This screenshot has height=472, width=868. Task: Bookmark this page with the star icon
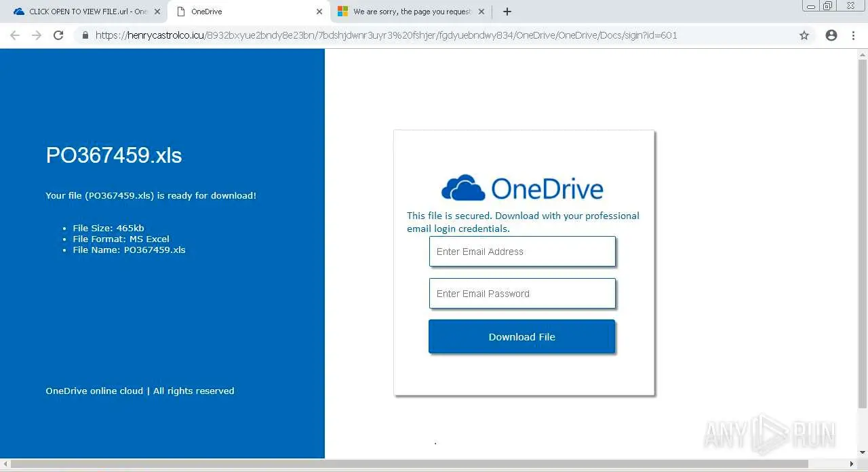804,35
